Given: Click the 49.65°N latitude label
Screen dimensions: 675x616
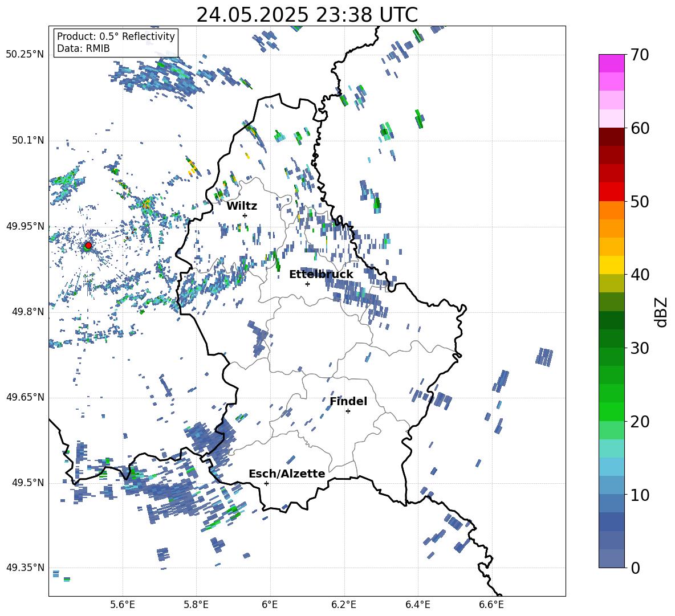Looking at the screenshot, I should pos(25,397).
